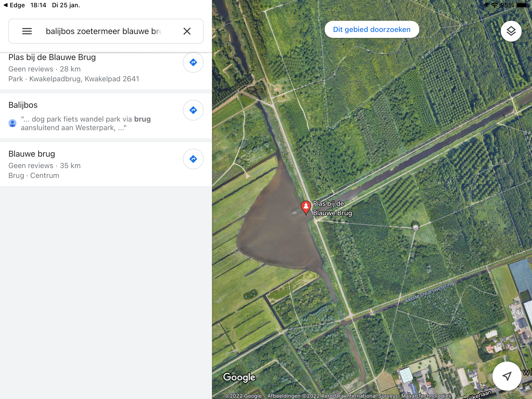Center the map on my location
This screenshot has height=399, width=532.
coord(507,376)
